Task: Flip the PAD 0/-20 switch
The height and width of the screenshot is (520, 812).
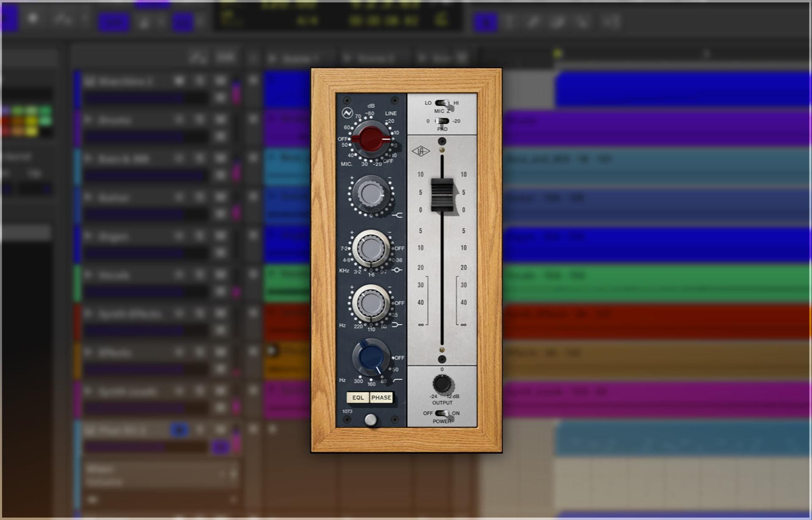Action: (x=442, y=121)
